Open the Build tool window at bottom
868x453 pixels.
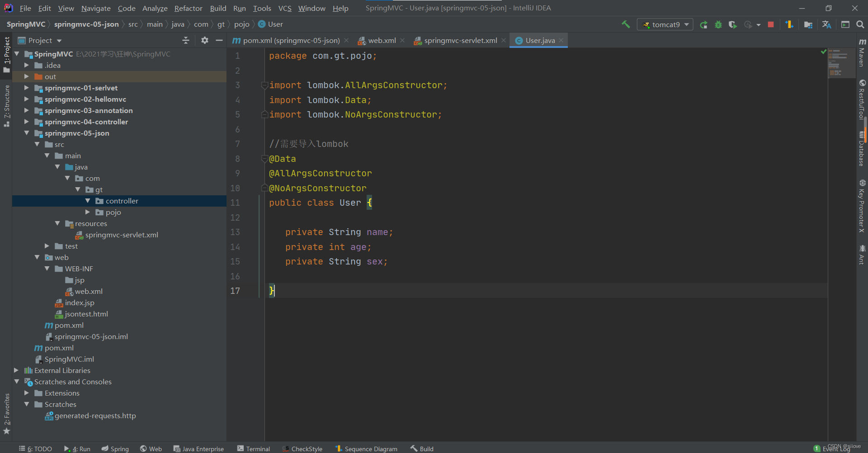422,448
